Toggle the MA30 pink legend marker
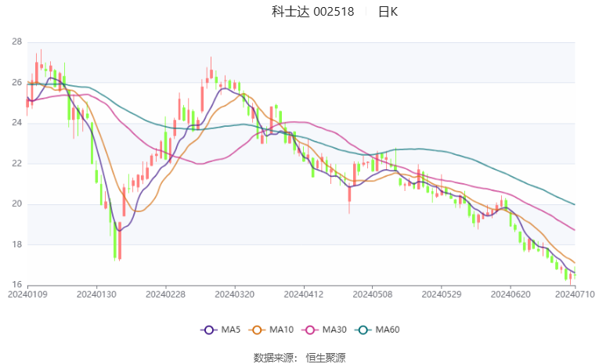 310,330
